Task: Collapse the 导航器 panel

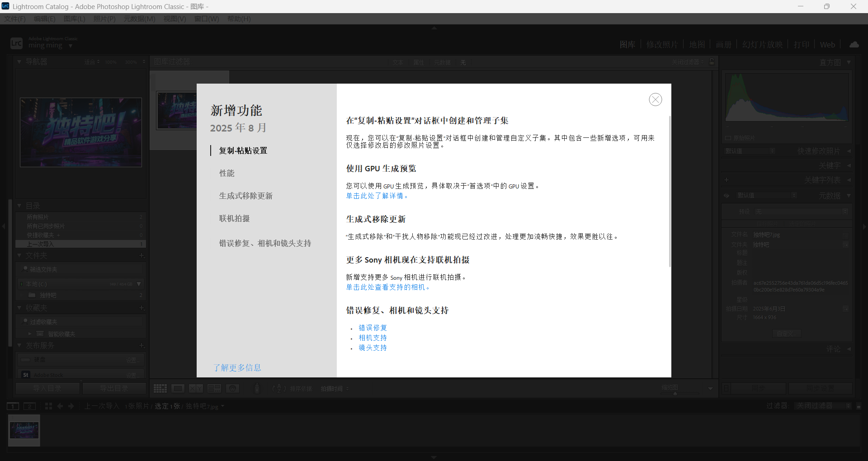Action: click(19, 61)
